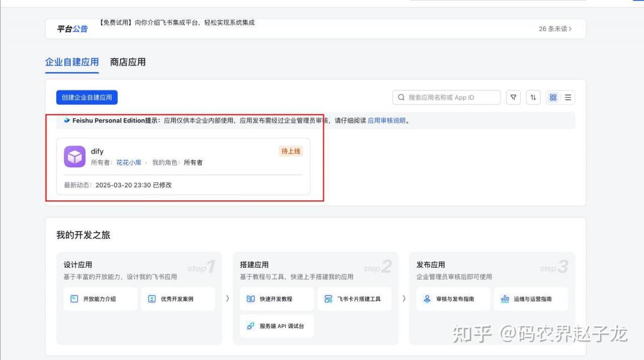The height and width of the screenshot is (360, 644).
Task: Click the 飞书卡片搭建工具 icon
Action: click(328, 299)
